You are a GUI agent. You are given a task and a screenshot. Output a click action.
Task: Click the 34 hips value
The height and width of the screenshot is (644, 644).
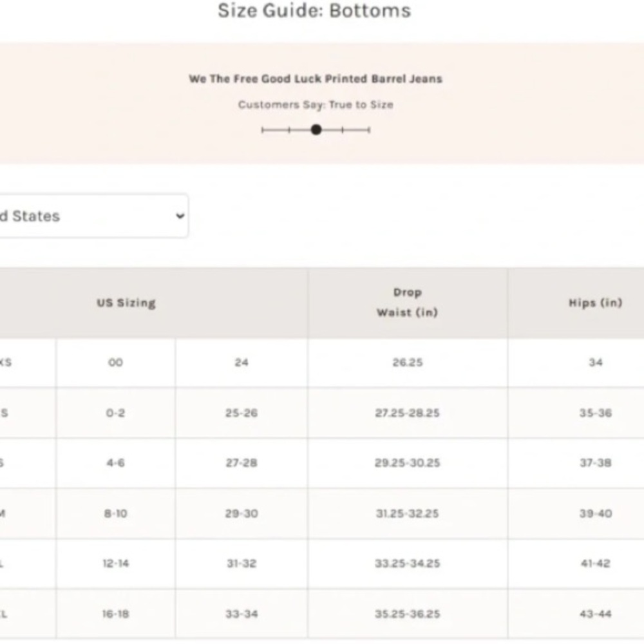596,362
